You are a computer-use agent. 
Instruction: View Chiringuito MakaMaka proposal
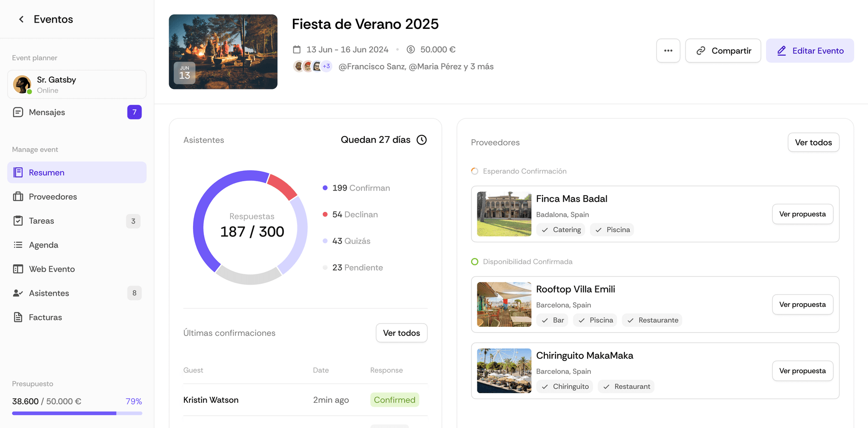pyautogui.click(x=802, y=371)
